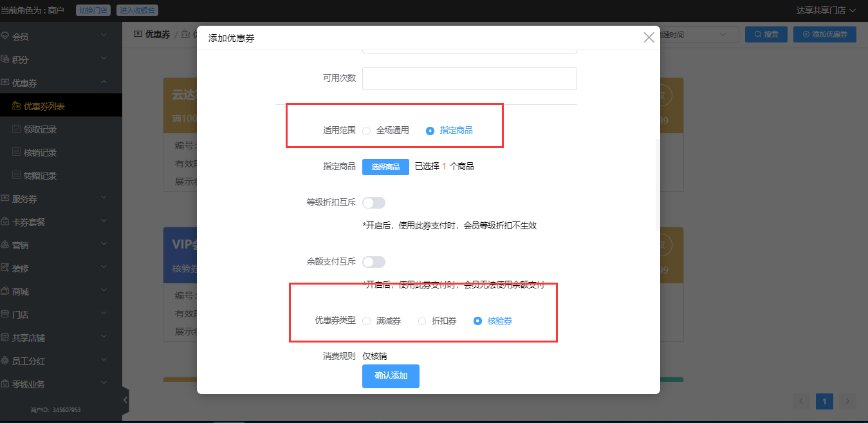Click the 门店 sidebar icon
The width and height of the screenshot is (868, 423).
coord(5,315)
